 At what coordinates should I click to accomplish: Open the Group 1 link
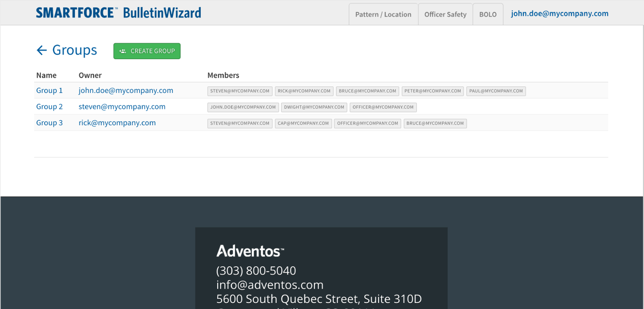point(50,91)
